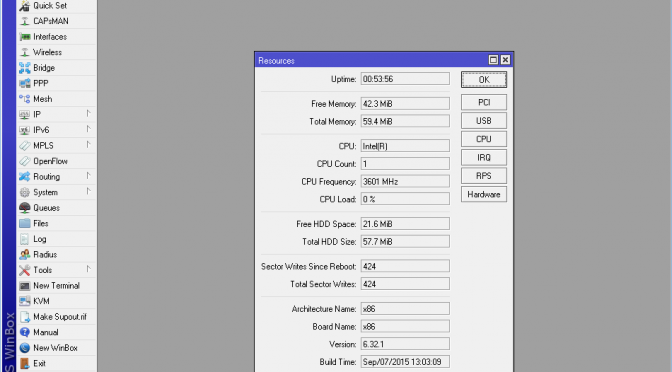Open the USB devices list
Viewport: 672px width, 372px height.
pos(484,121)
